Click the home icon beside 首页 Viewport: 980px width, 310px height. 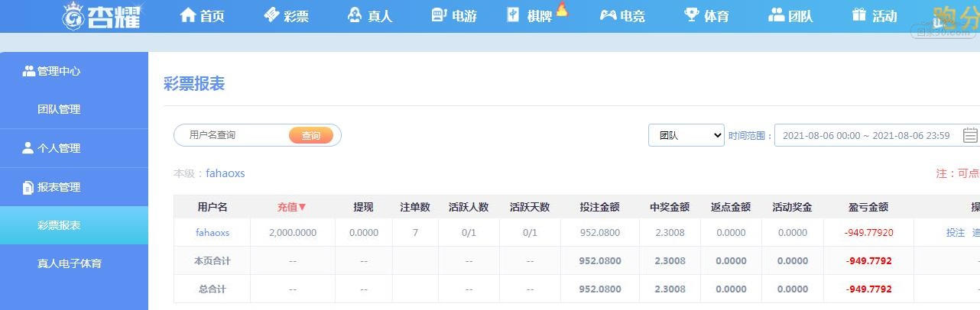(188, 15)
